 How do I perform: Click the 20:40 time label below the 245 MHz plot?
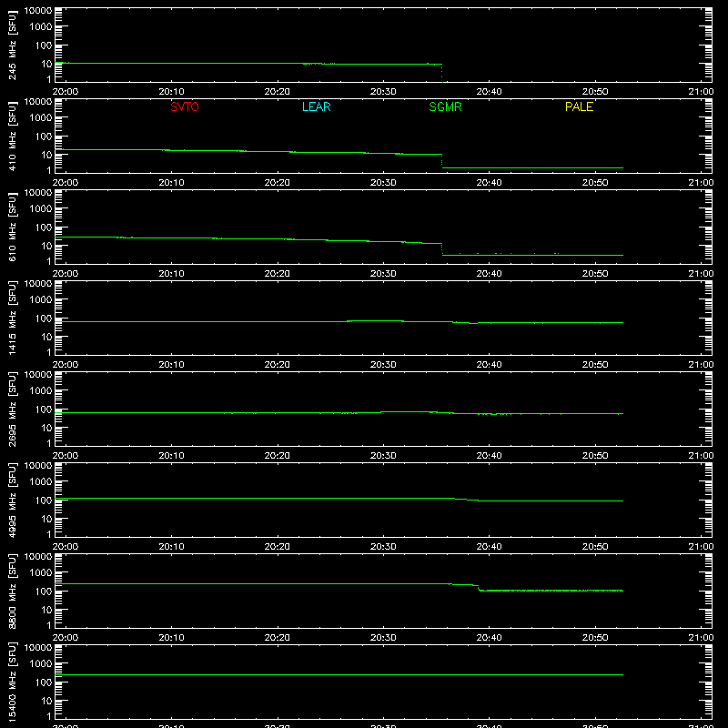(489, 92)
